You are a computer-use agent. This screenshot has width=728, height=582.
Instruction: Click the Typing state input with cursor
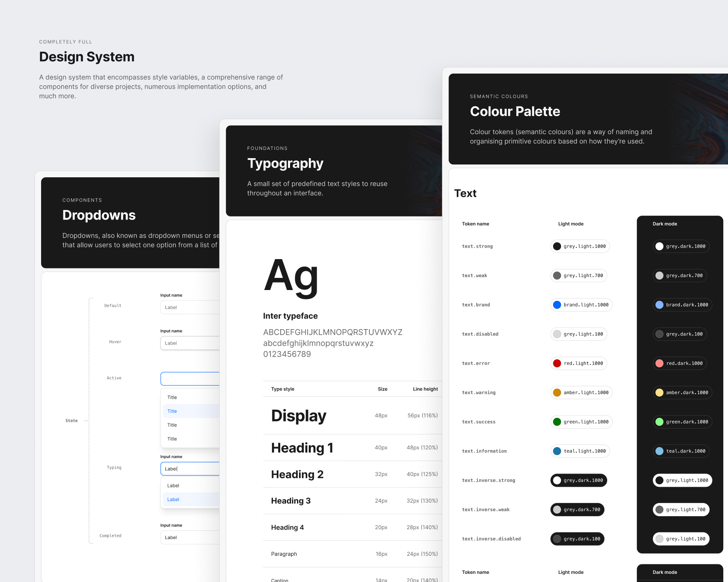pyautogui.click(x=191, y=468)
